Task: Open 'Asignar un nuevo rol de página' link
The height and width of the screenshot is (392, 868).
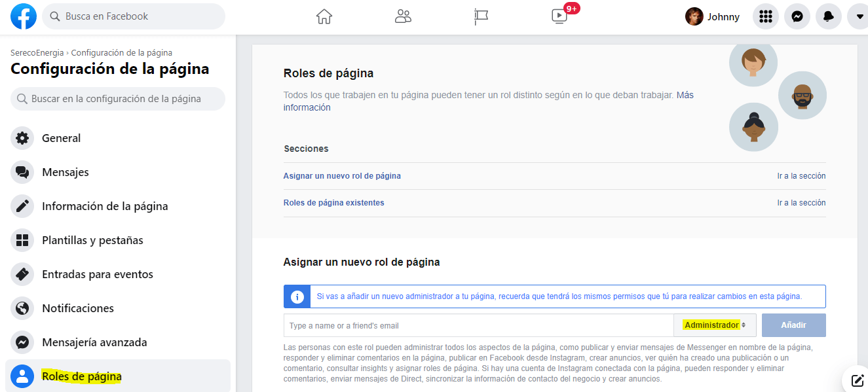Action: click(342, 176)
